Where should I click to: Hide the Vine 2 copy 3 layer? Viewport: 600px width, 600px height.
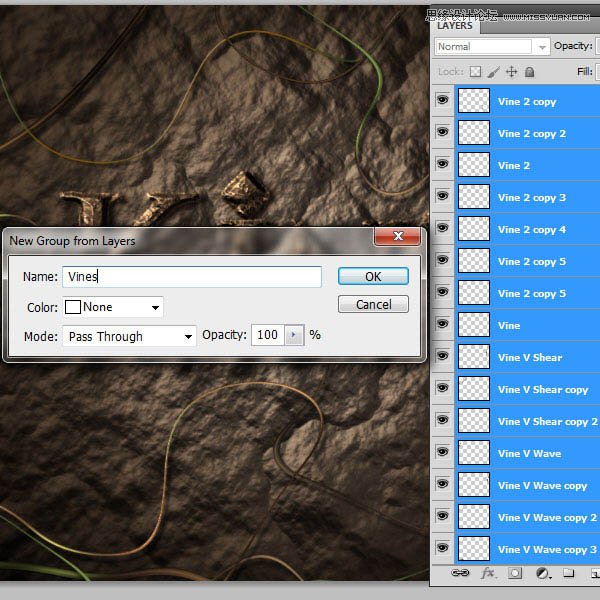(442, 196)
